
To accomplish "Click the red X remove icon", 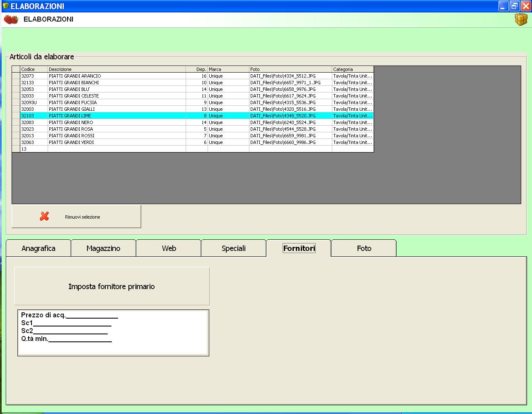I will (44, 217).
